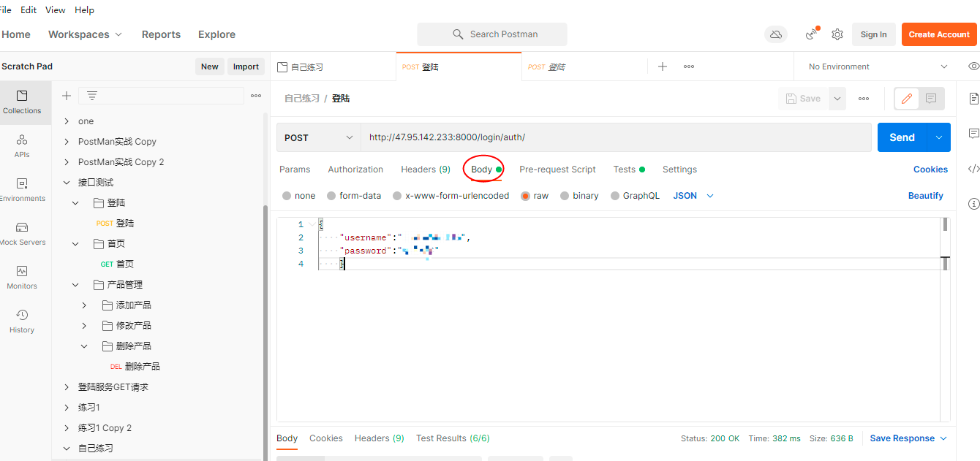The image size is (980, 461).
Task: Click the Send button
Action: pos(902,137)
